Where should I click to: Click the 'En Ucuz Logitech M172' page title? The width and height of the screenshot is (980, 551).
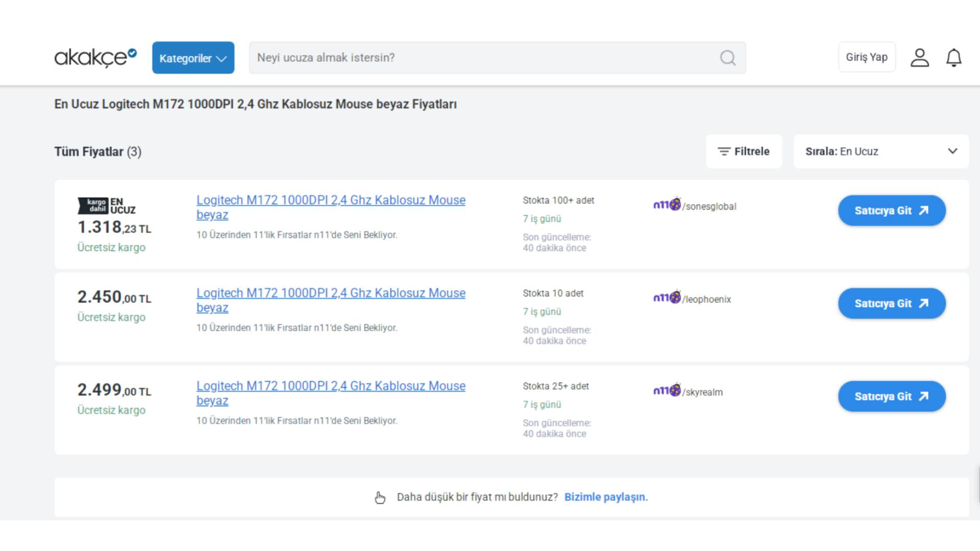coord(256,104)
